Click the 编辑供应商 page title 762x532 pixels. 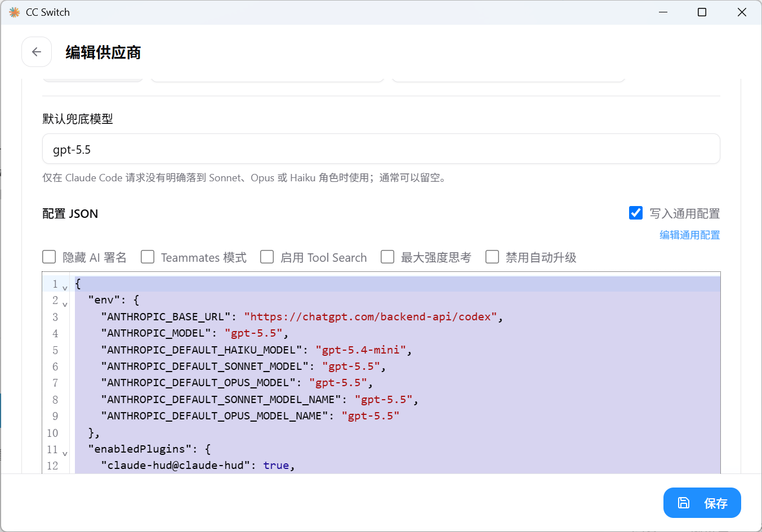(x=103, y=52)
